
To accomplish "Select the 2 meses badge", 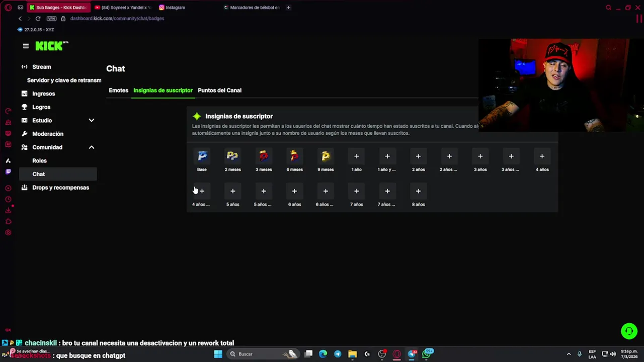I will click(x=232, y=156).
